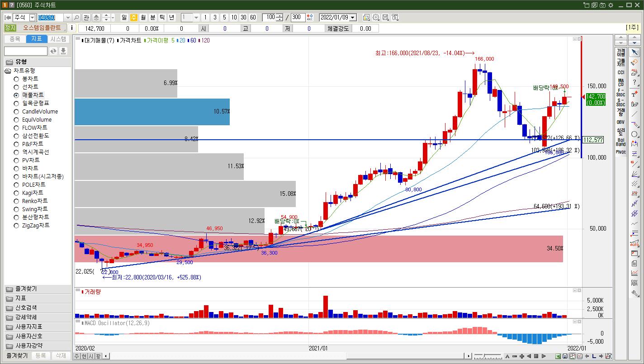This screenshot has height=364, width=644.
Task: Click the indicator search input field
Action: [26, 51]
